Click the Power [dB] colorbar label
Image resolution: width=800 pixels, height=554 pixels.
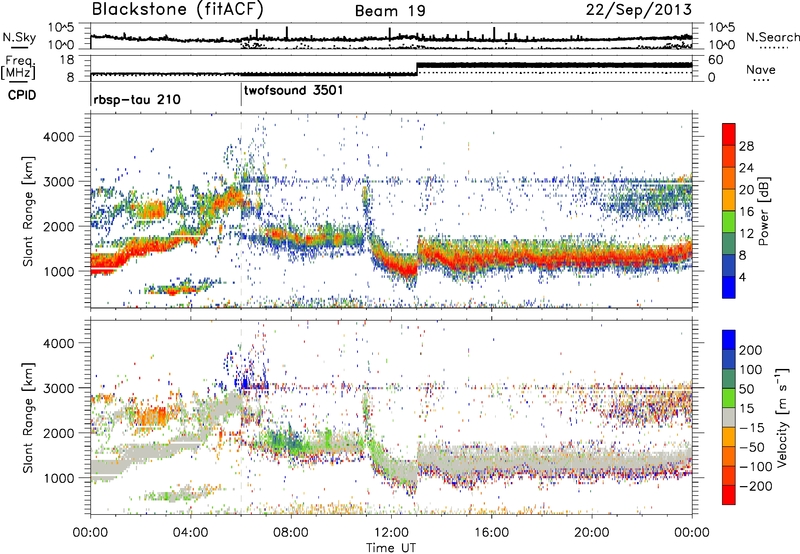pos(763,211)
